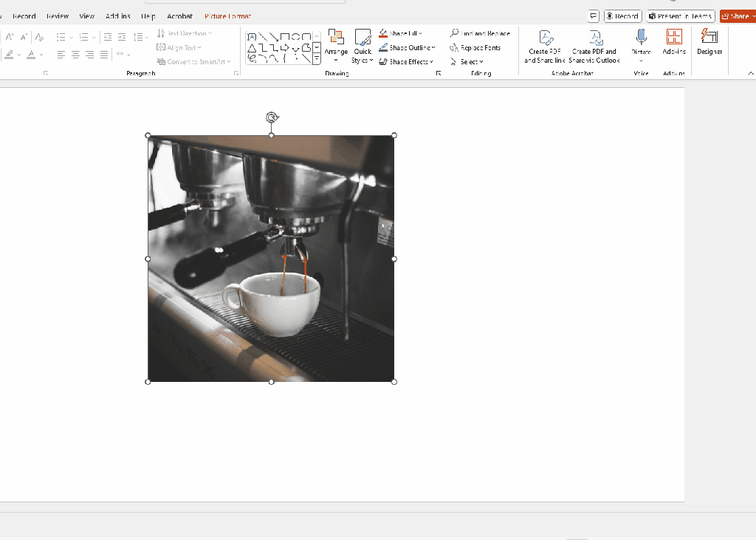Screen dimensions: 756x540
Task: Expand the Shape Effects menu
Action: coord(408,62)
